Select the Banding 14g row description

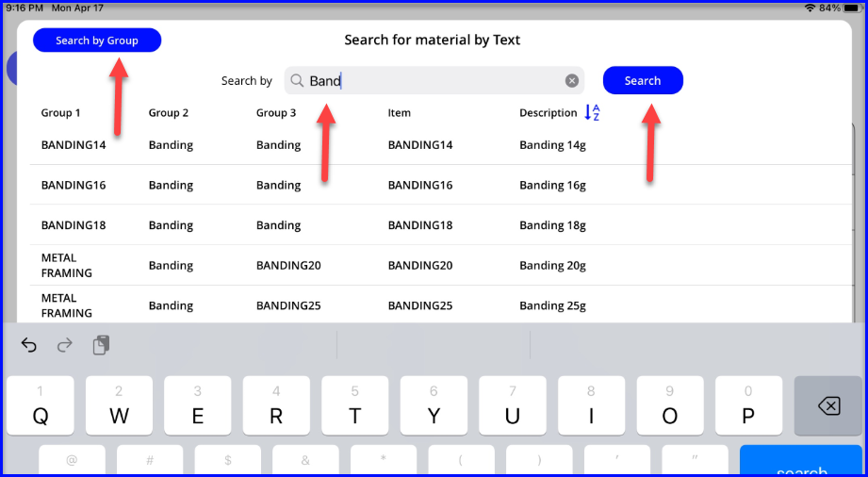click(x=552, y=145)
